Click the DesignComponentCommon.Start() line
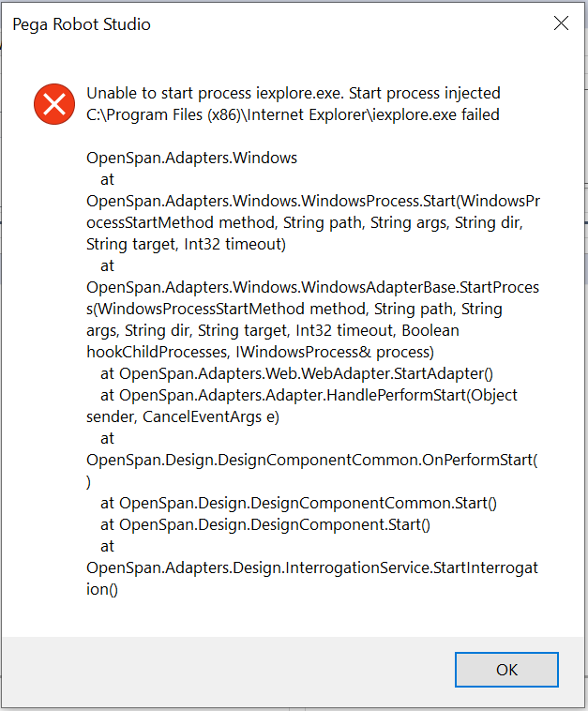The height and width of the screenshot is (711, 588). (298, 504)
